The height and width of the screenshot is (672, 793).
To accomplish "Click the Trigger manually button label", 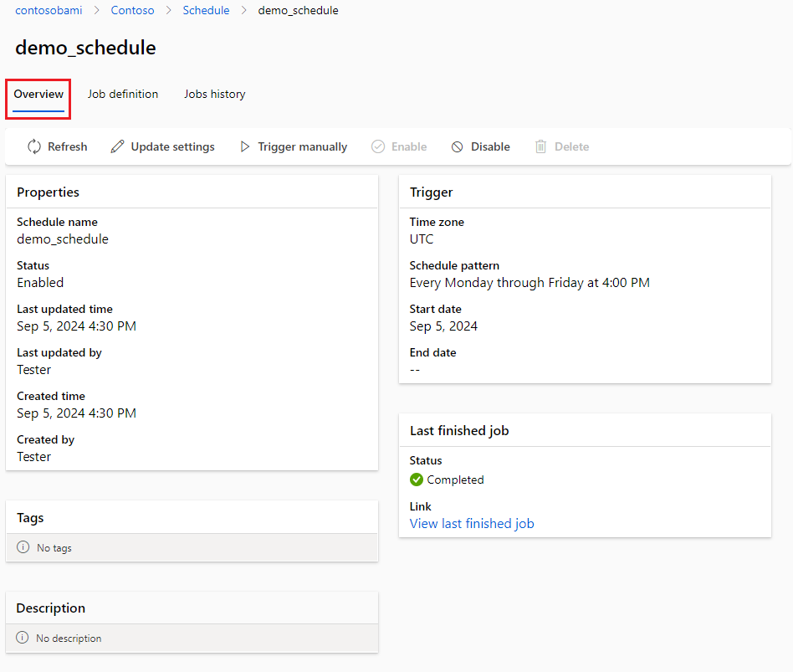I will (302, 146).
